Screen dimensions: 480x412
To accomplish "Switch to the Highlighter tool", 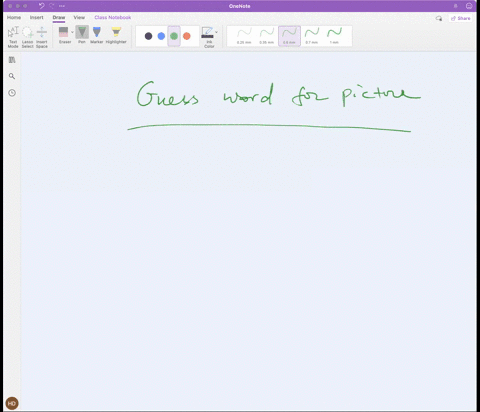I will click(116, 35).
